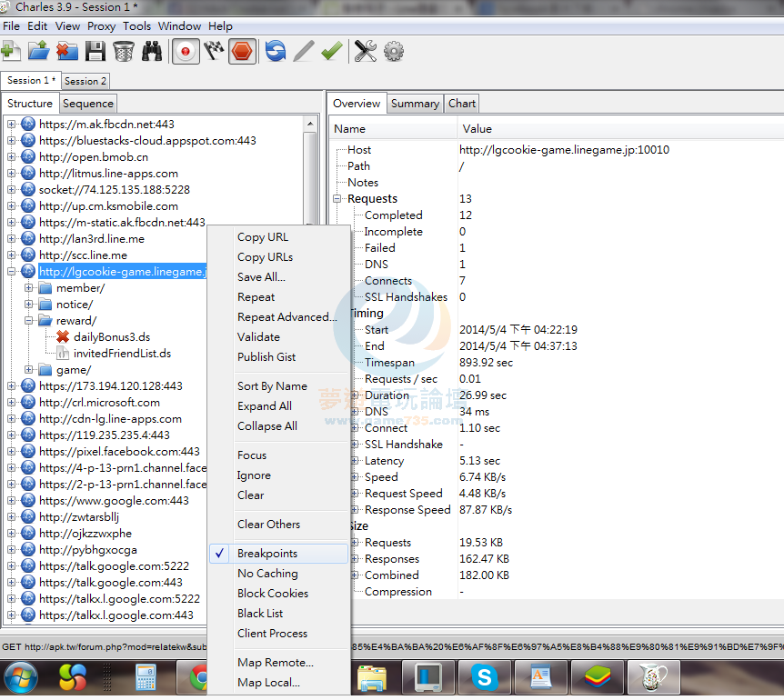
Task: Click the green checkmark validate icon
Action: click(x=331, y=52)
